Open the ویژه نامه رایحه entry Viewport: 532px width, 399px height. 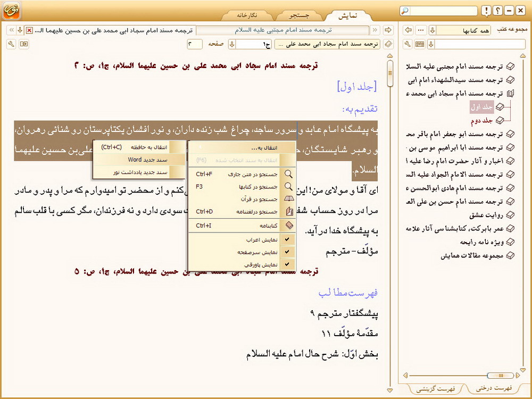[x=482, y=242]
